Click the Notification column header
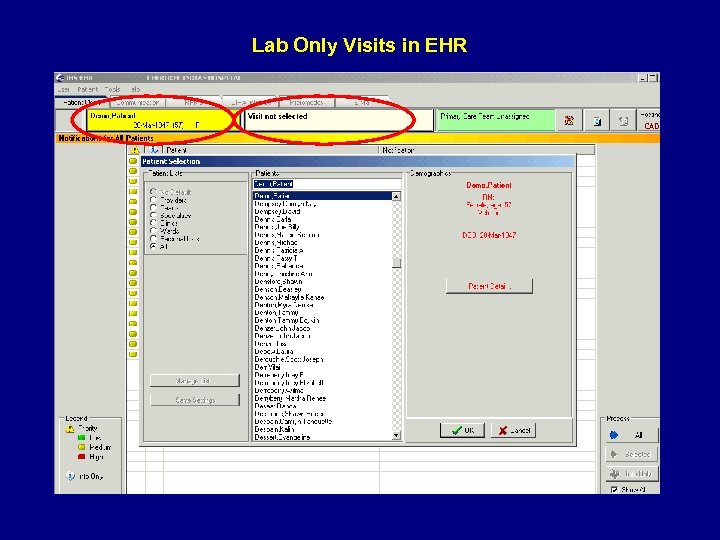 pos(487,150)
